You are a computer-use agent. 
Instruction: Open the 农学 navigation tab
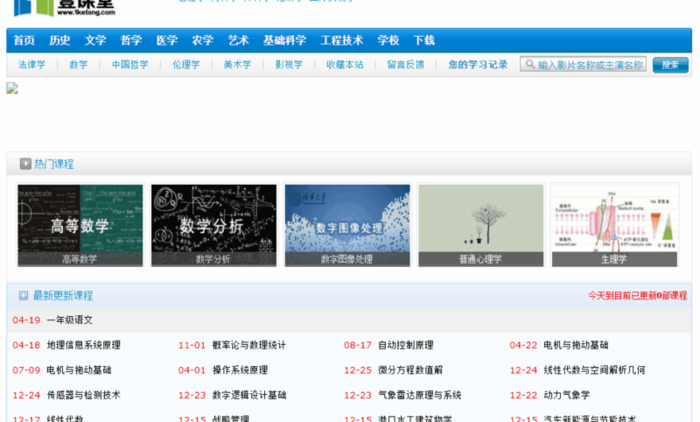point(203,41)
